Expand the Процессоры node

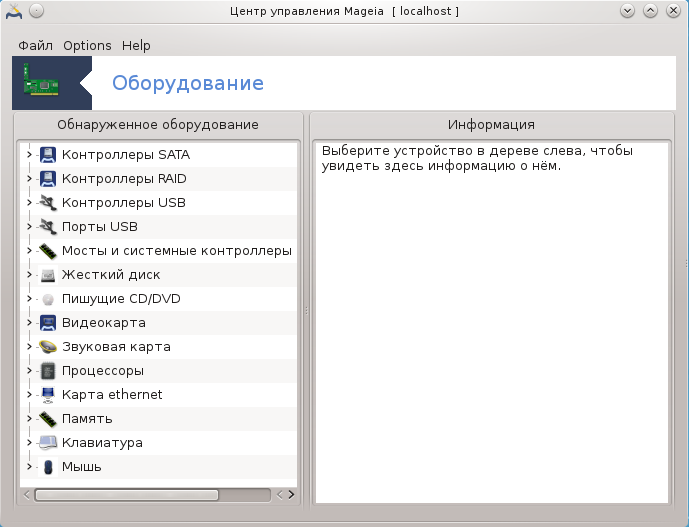(29, 371)
